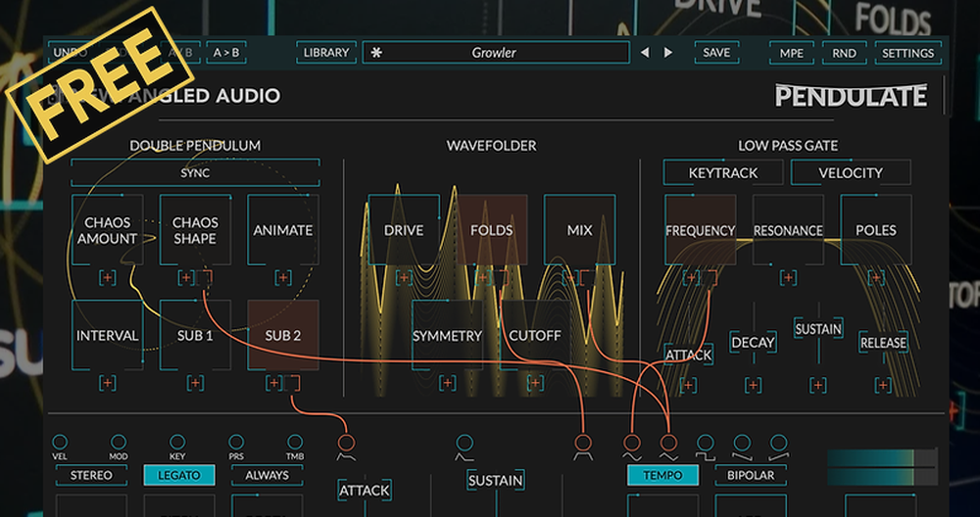Image resolution: width=980 pixels, height=517 pixels.
Task: Click the plus icon below RELEASE
Action: (x=883, y=385)
